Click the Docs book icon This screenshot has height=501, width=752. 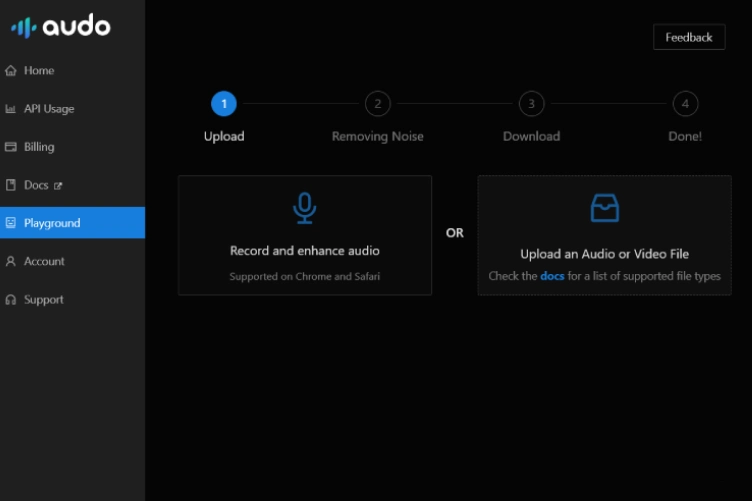coord(11,185)
